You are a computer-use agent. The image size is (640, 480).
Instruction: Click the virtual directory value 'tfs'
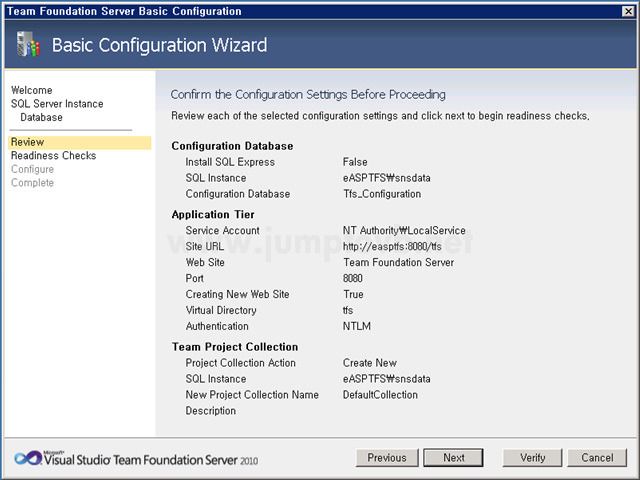(x=348, y=310)
